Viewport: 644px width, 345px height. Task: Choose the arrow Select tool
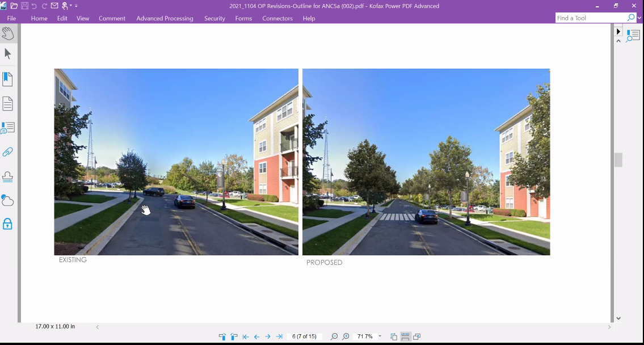[8, 54]
